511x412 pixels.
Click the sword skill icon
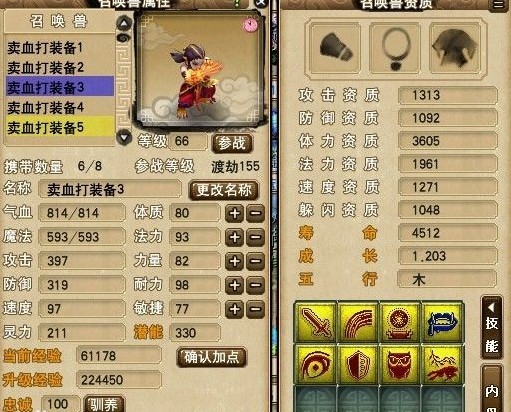coord(315,322)
